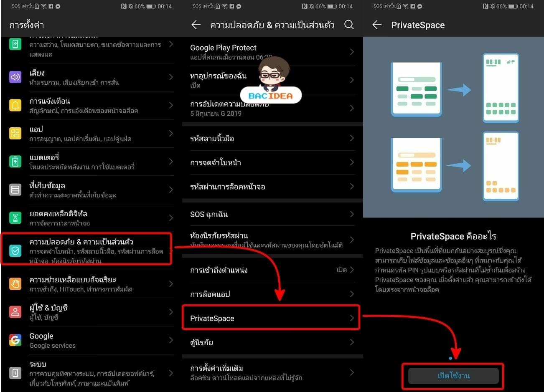The height and width of the screenshot is (392, 544).
Task: Tap the green Battery icon
Action: tap(15, 162)
